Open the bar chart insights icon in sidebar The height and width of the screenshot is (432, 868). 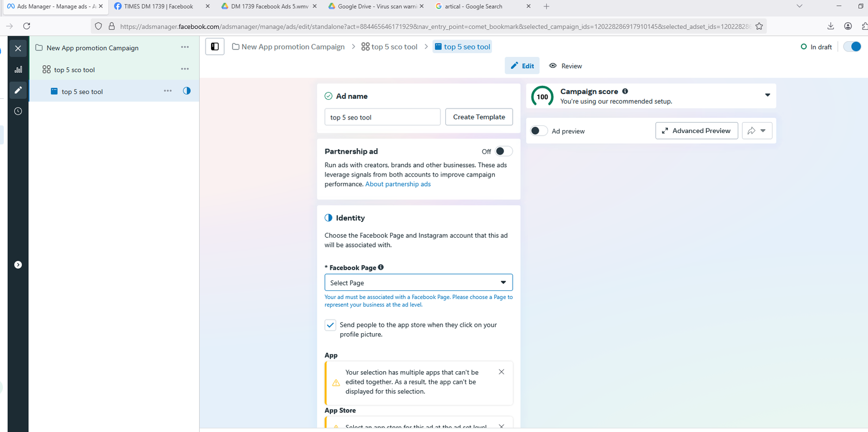(x=18, y=69)
